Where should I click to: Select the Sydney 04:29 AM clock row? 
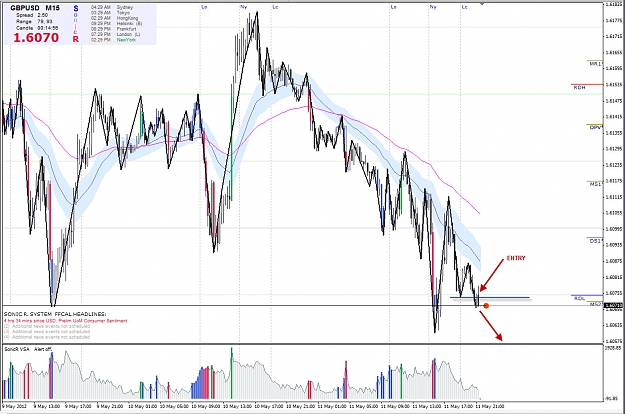pos(112,8)
